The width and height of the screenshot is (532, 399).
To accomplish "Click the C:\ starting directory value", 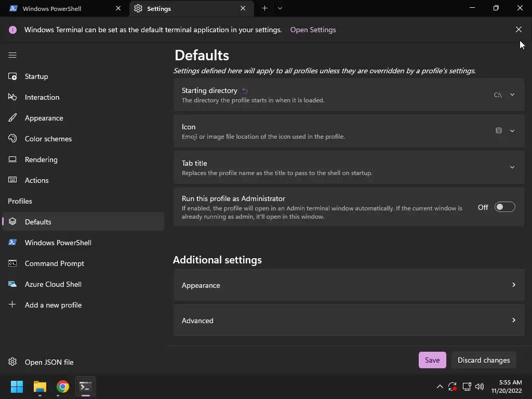I will click(498, 95).
